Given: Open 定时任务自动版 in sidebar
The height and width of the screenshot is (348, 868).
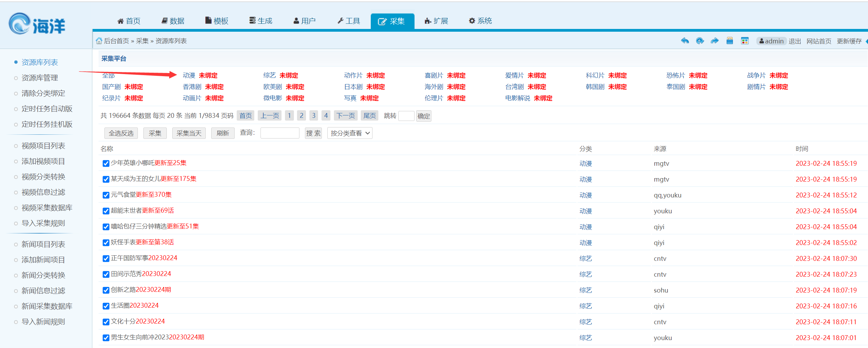Looking at the screenshot, I should tap(47, 109).
